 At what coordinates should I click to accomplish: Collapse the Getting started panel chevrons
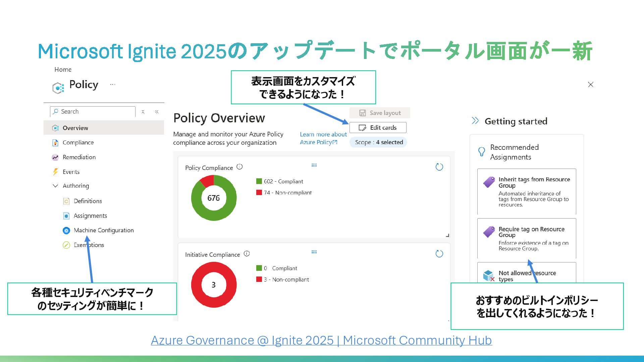coord(475,121)
